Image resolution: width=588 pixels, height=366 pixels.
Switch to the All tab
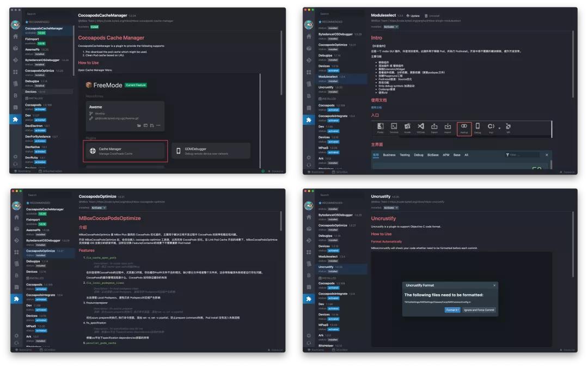click(x=466, y=155)
